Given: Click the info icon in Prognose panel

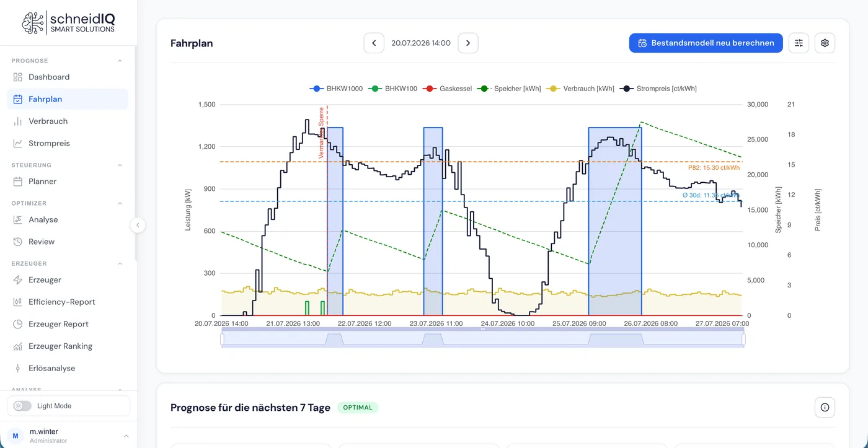Looking at the screenshot, I should click(x=825, y=407).
